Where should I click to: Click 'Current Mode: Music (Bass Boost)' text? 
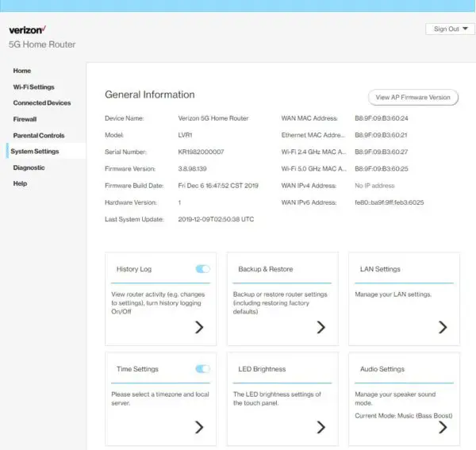[x=404, y=416]
